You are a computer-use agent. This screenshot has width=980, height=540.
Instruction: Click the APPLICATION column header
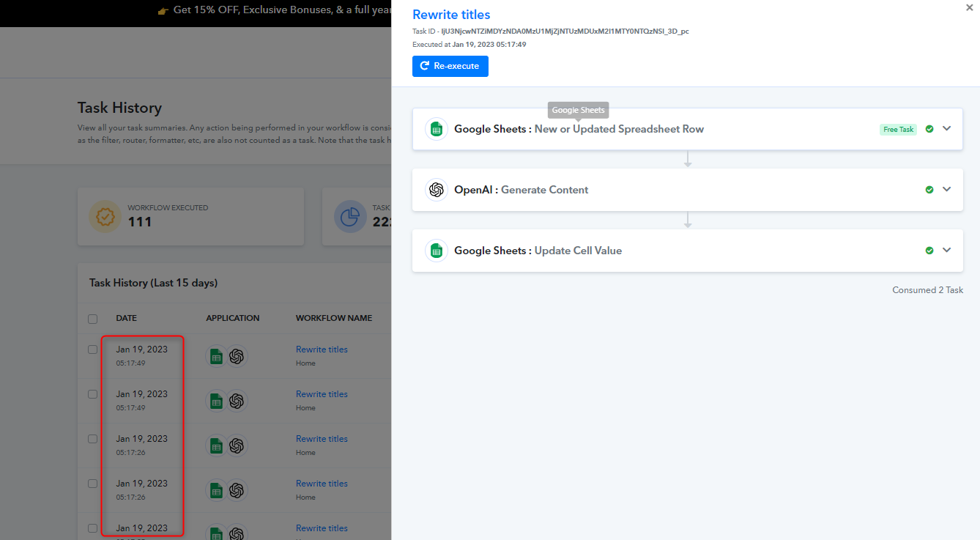tap(233, 319)
